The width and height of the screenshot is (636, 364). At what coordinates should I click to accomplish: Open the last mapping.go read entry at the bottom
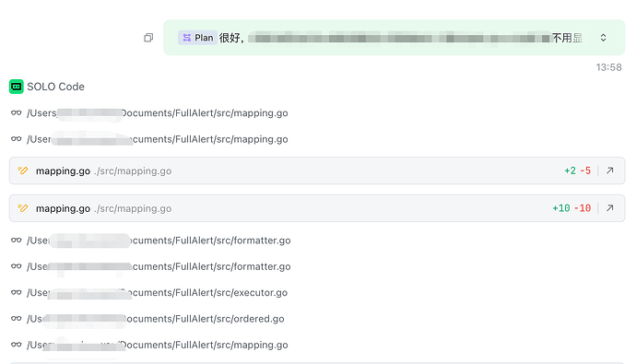pyautogui.click(x=158, y=345)
